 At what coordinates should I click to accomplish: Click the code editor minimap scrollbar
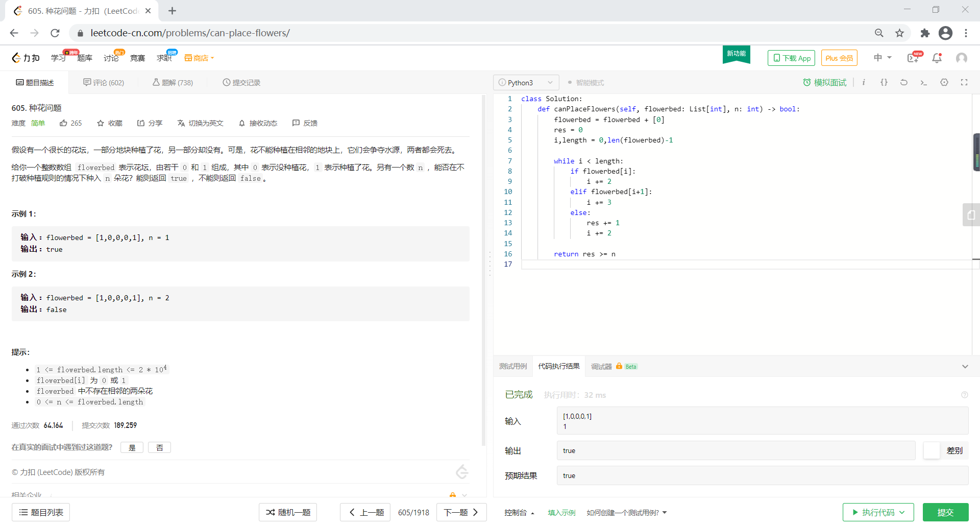976,152
